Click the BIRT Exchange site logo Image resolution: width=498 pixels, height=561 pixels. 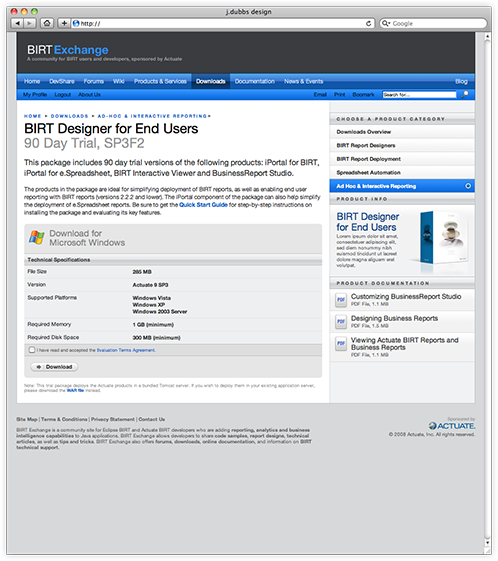coord(68,50)
